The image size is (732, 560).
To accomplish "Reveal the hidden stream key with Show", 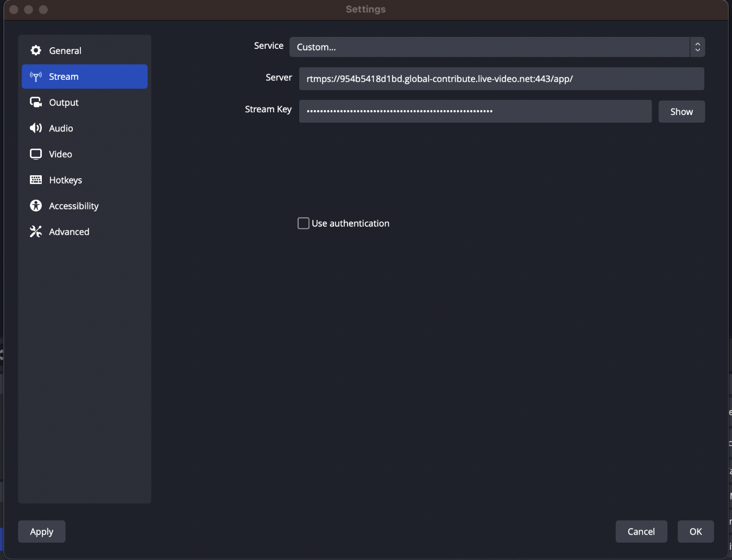I will (681, 111).
